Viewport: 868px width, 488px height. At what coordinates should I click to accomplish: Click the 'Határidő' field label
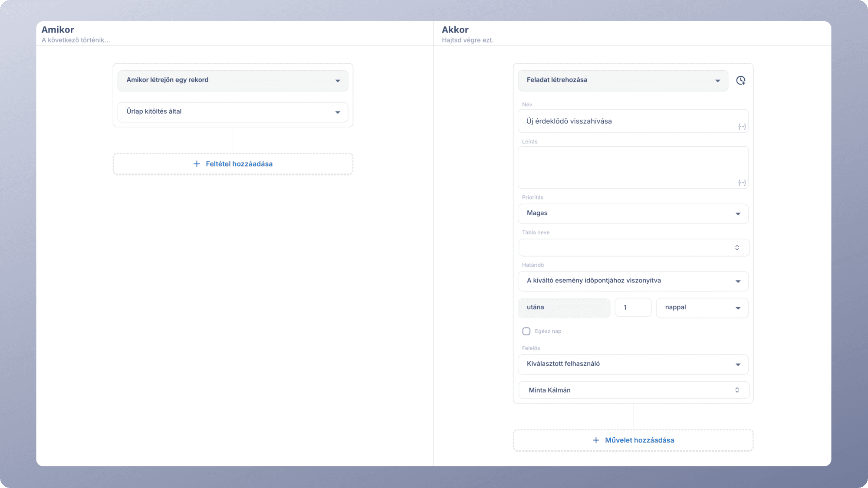(x=533, y=265)
